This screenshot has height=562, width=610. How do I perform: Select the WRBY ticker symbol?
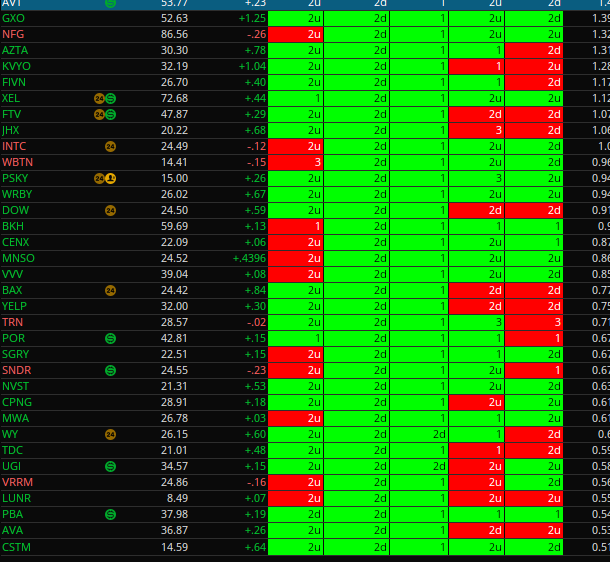[x=17, y=194]
